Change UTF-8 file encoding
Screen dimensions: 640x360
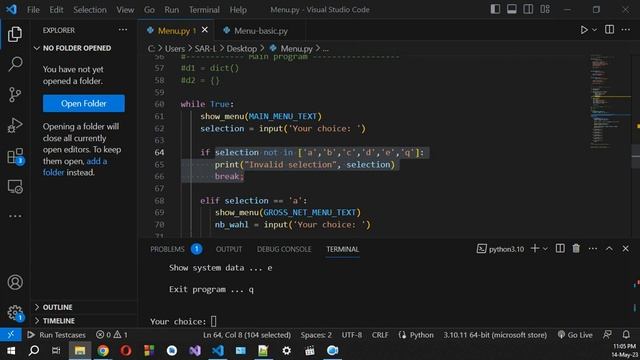(x=351, y=335)
